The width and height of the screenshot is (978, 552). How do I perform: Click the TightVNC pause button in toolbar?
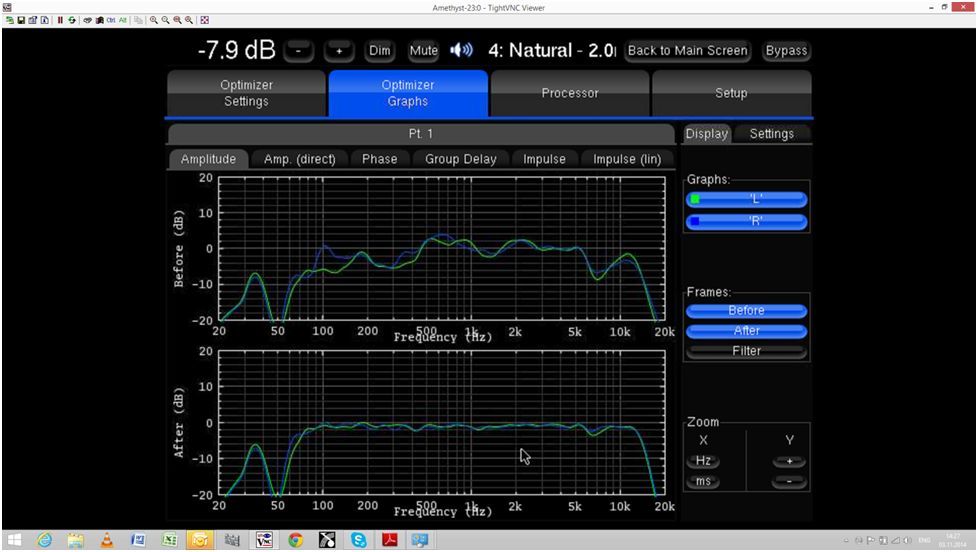pyautogui.click(x=60, y=20)
